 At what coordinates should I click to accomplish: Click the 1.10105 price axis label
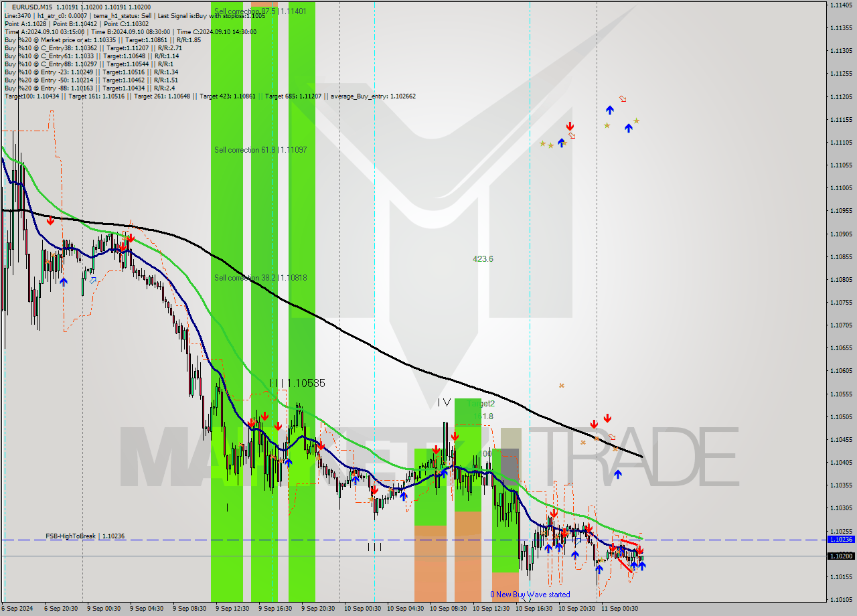click(841, 599)
